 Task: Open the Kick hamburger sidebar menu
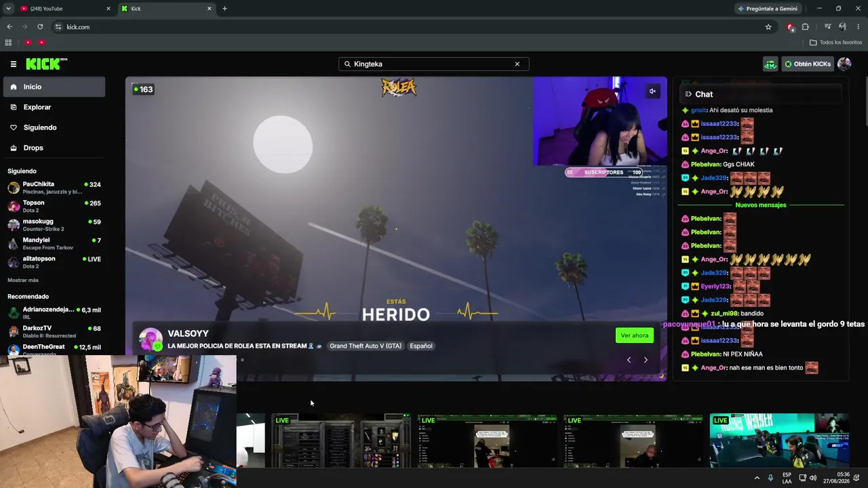coord(13,64)
